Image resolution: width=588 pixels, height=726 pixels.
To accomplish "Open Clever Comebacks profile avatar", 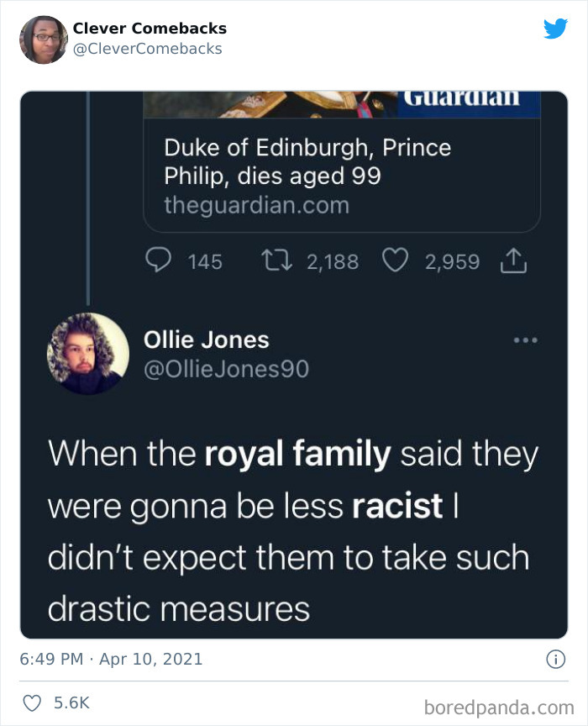I will click(x=42, y=38).
